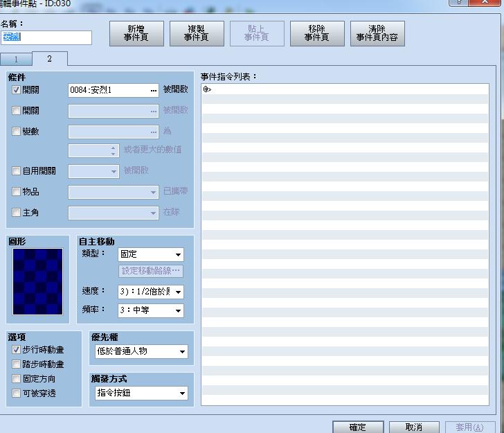Open the 類型 movement type dropdown

(x=151, y=254)
